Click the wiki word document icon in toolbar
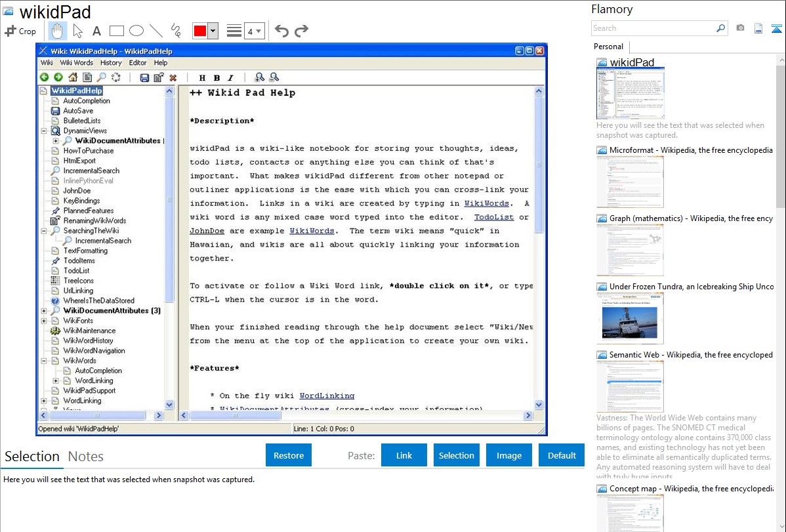Viewport: 786px width, 532px height. (87, 77)
